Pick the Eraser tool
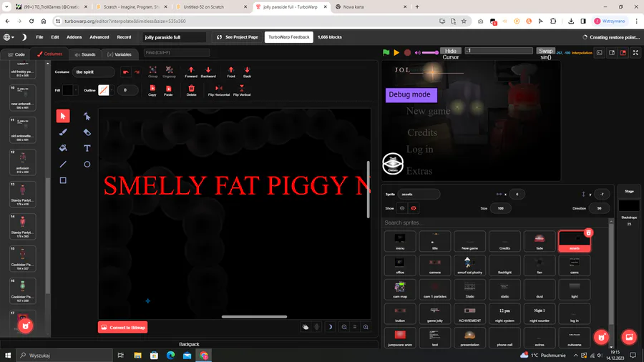Image resolution: width=644 pixels, height=362 pixels. 87,132
